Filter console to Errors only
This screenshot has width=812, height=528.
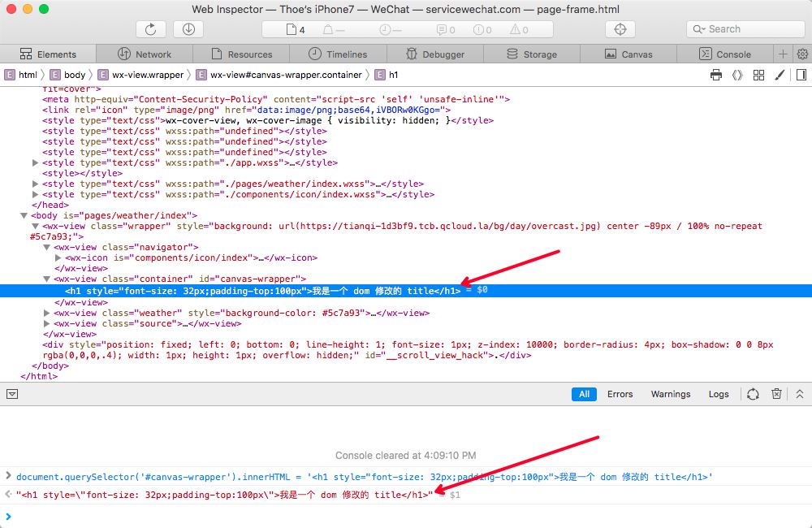pos(620,394)
